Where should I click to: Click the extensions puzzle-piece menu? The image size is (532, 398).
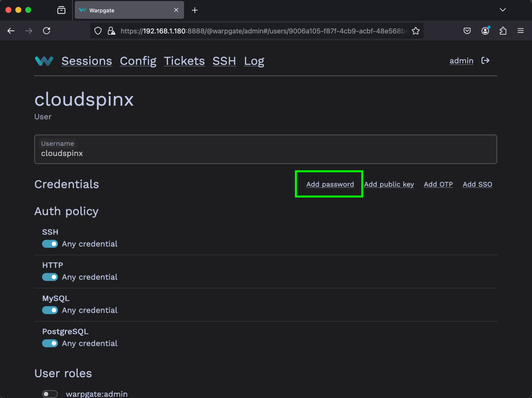(503, 31)
